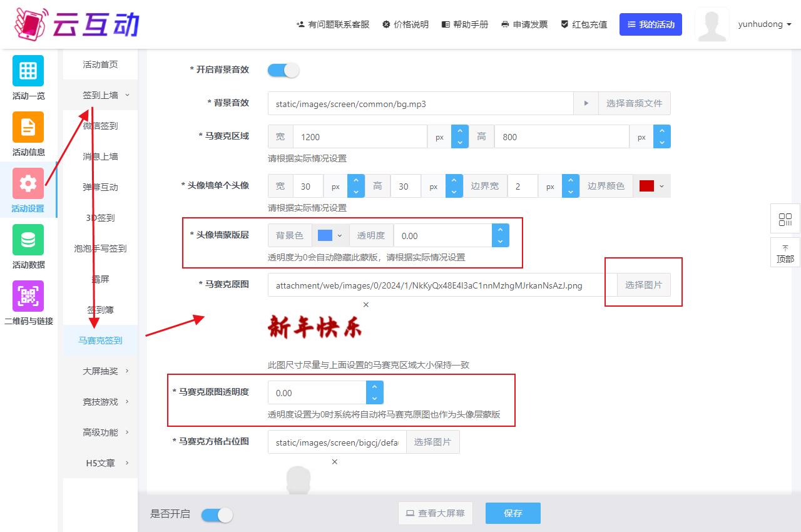Disable the 开启背景音效 toggle

pyautogui.click(x=283, y=70)
